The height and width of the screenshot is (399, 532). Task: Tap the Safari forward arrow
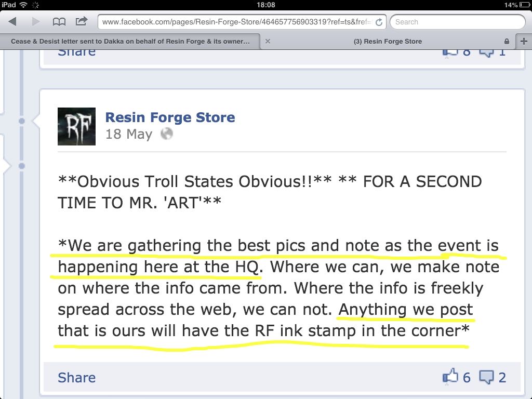click(36, 22)
